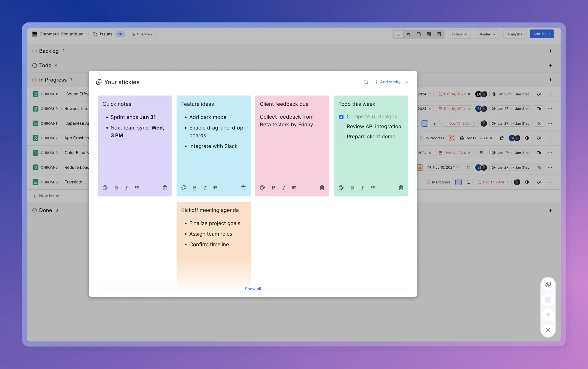Check off Review API integration
The width and height of the screenshot is (588, 369).
(x=341, y=127)
